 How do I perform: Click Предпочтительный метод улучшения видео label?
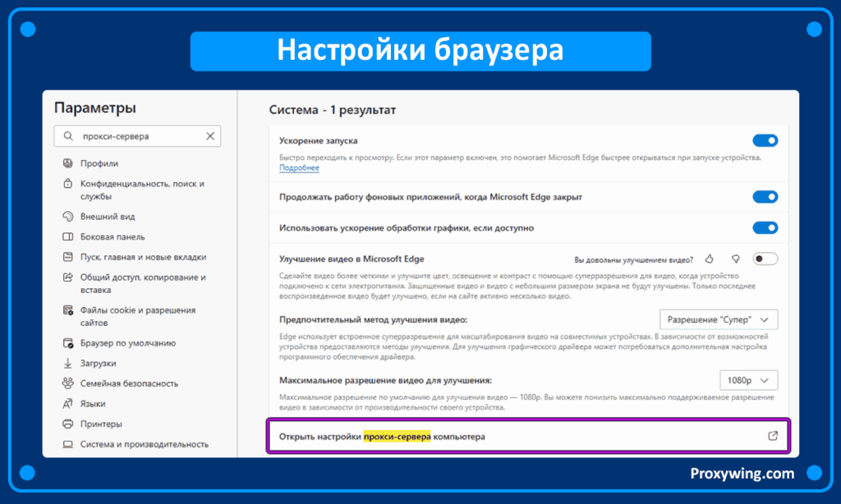coord(374,319)
